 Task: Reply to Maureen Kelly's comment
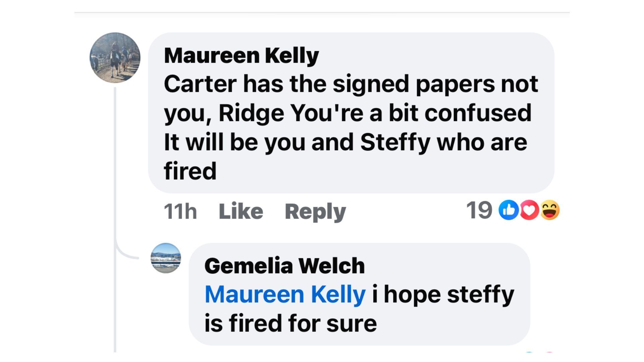pos(315,211)
